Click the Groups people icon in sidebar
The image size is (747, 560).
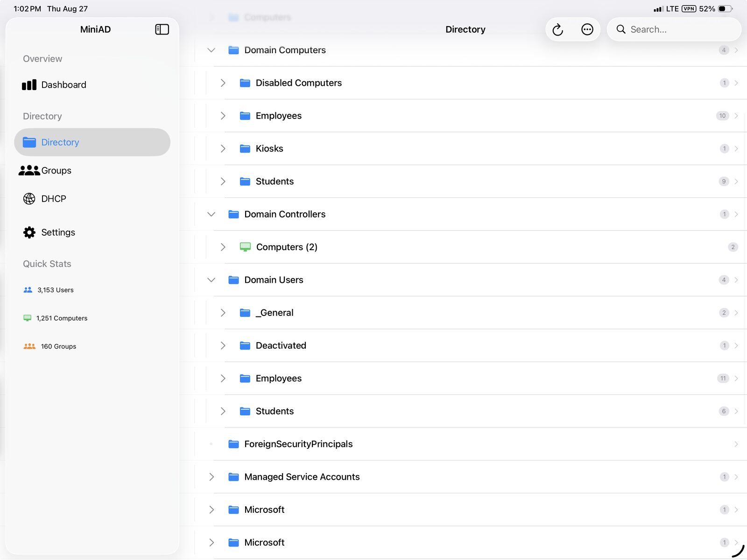pyautogui.click(x=29, y=170)
